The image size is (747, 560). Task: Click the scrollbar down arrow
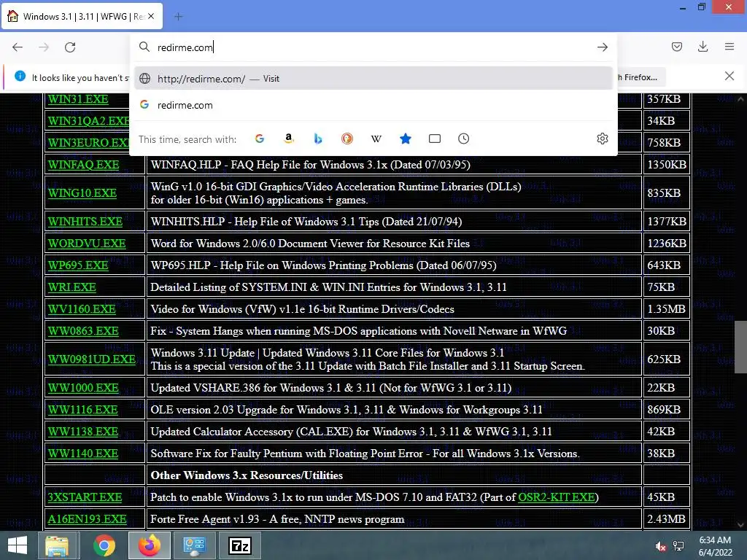tap(740, 525)
